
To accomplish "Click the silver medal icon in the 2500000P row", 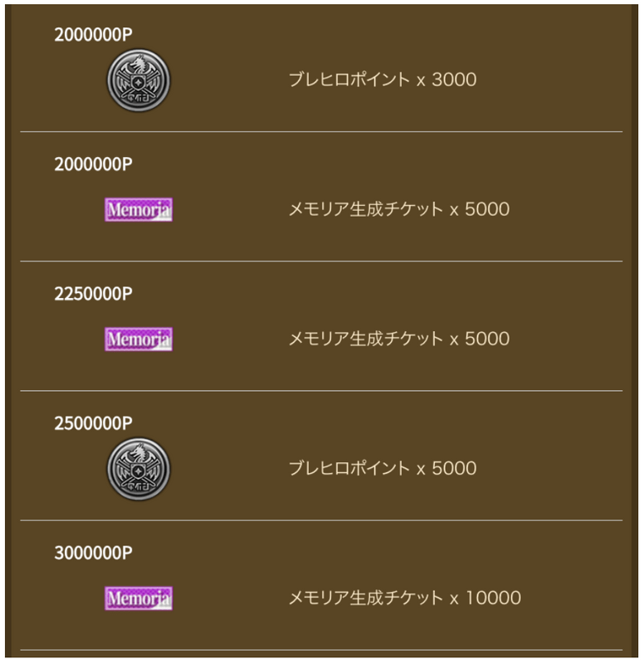I will pos(139,469).
